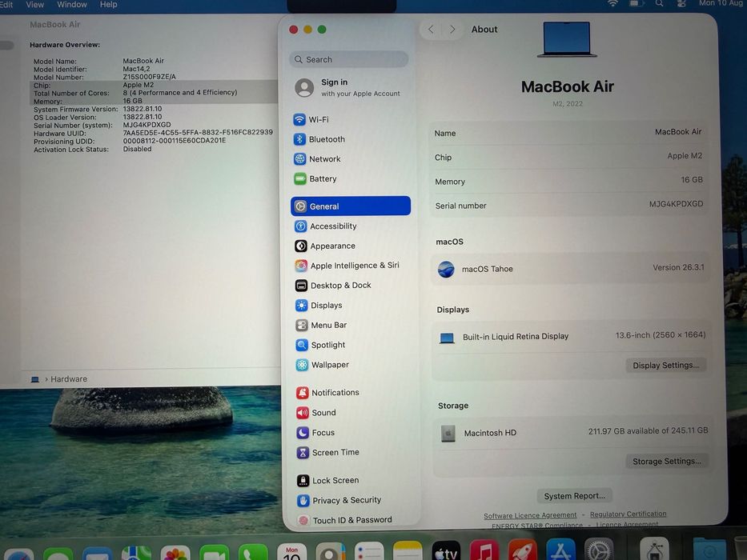Go forward with the right chevron button

click(x=452, y=30)
